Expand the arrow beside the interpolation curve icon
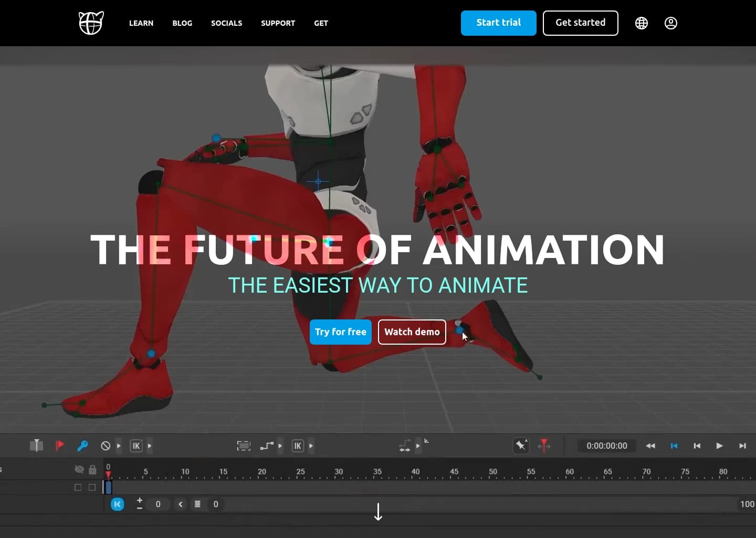Viewport: 756px width, 538px height. 280,446
